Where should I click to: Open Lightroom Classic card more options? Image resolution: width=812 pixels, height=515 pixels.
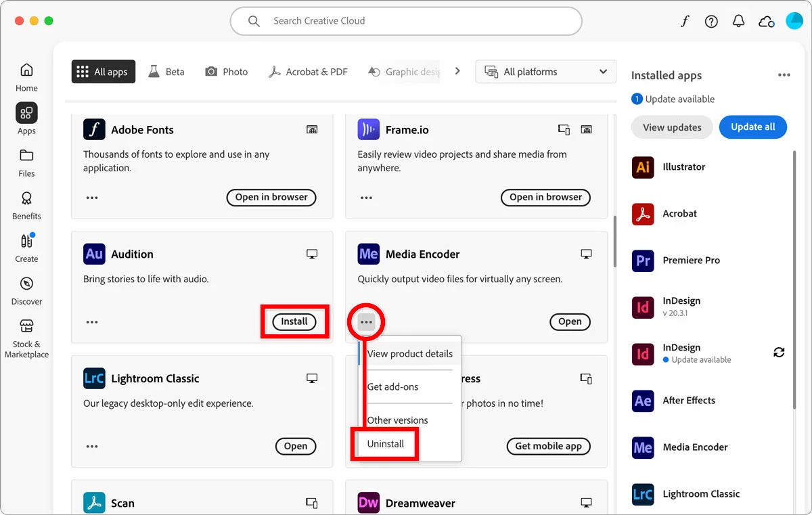pos(92,447)
